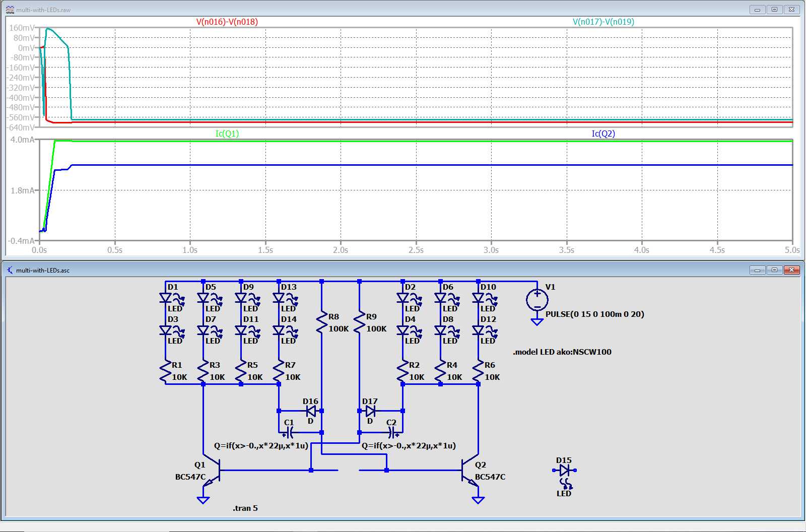Click the 5.0s time axis label

tap(792, 250)
